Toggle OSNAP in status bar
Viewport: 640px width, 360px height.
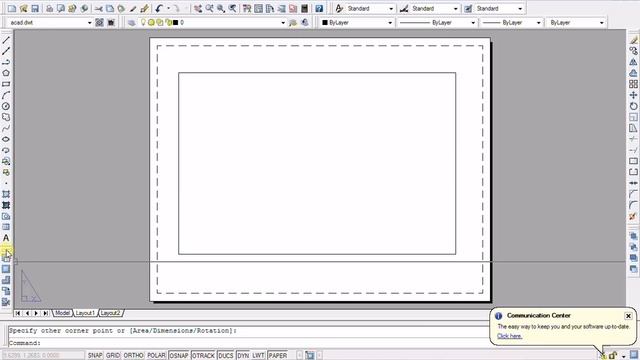coord(179,356)
